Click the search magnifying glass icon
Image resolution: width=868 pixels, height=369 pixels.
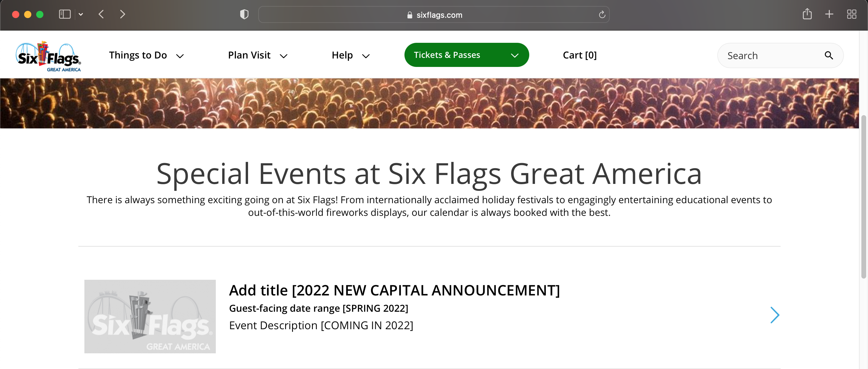click(829, 55)
